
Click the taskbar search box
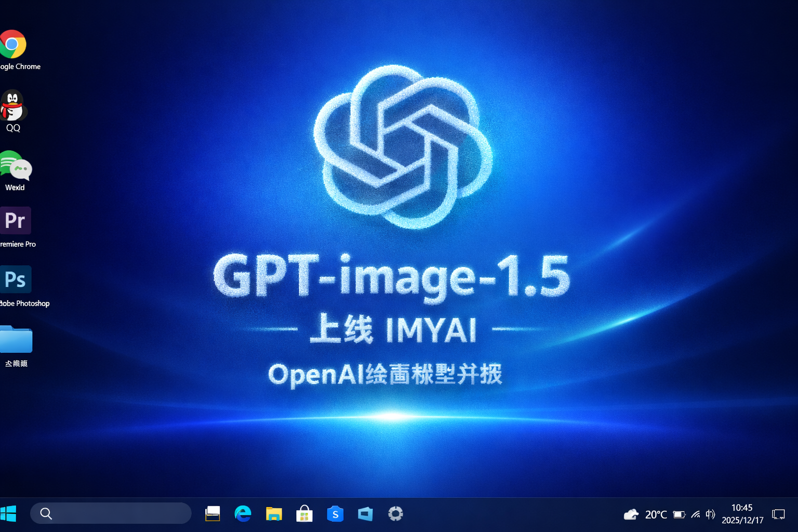[111, 513]
